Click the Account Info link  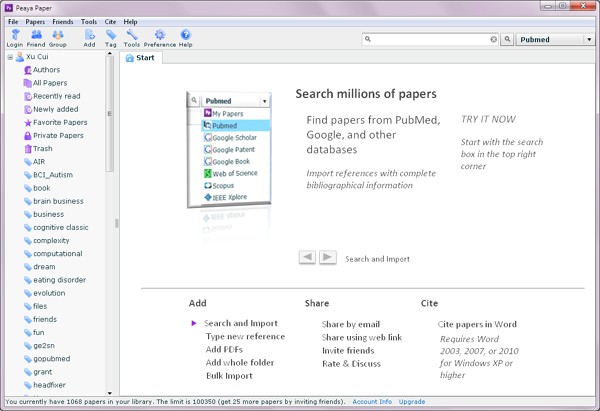pyautogui.click(x=372, y=401)
